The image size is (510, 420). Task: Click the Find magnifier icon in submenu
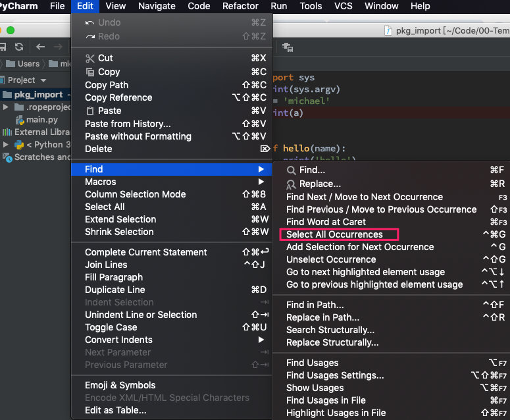291,170
